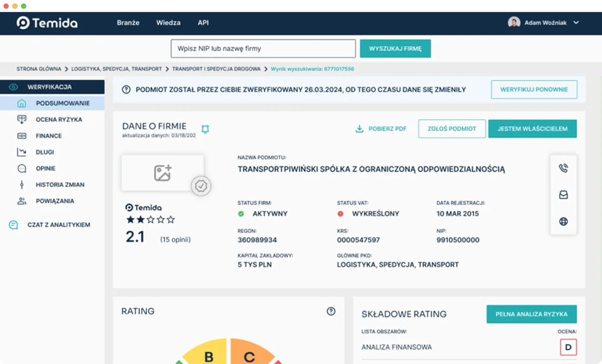602x364 pixels.
Task: Click the Wykreślony VAT status
Action: click(x=375, y=214)
